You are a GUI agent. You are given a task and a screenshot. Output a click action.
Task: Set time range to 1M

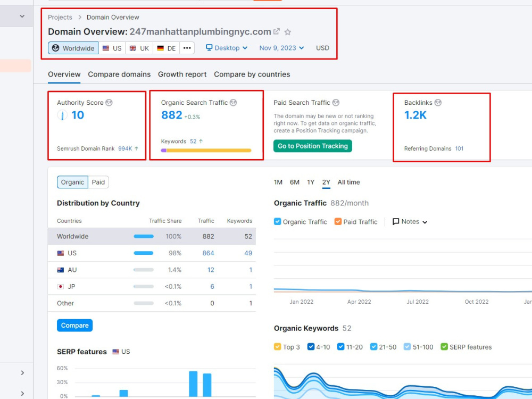[x=278, y=182]
